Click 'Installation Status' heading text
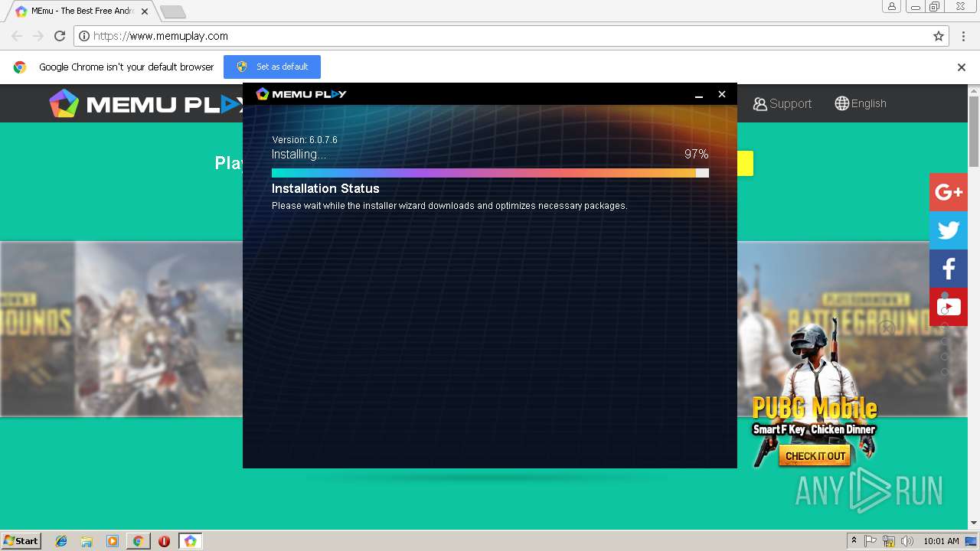Image resolution: width=980 pixels, height=551 pixels. coord(325,188)
